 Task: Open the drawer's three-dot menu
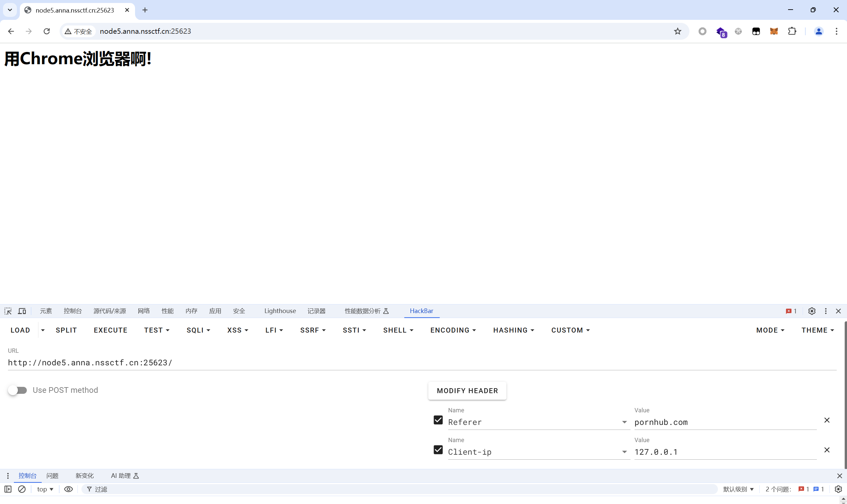click(8, 476)
